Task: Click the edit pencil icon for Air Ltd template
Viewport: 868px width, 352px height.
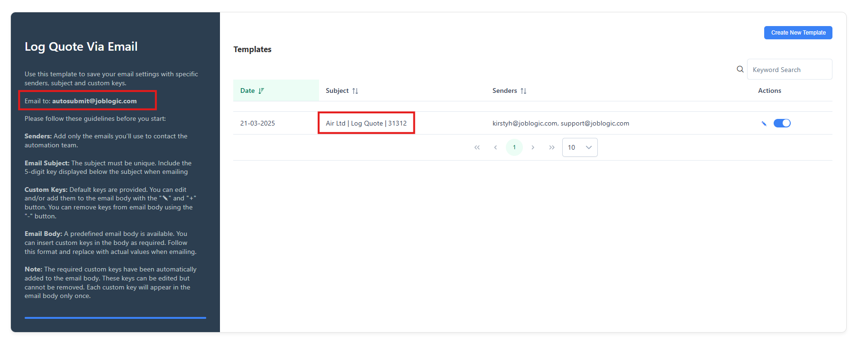Action: 764,124
